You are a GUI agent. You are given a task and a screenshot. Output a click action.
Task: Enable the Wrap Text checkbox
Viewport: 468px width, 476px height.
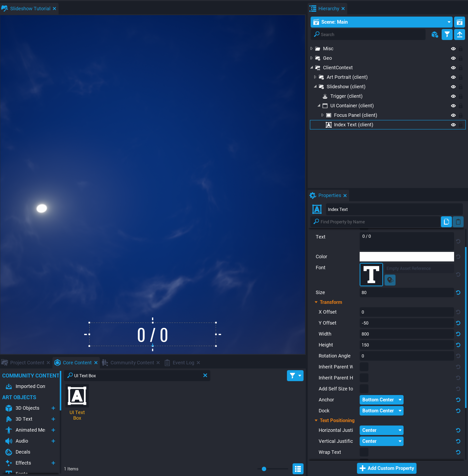coord(364,452)
